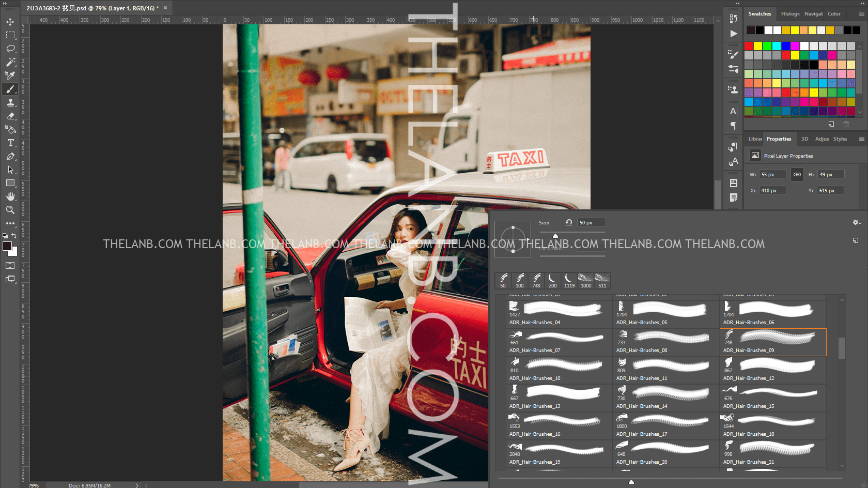Toggle the link between W and H values

[797, 174]
